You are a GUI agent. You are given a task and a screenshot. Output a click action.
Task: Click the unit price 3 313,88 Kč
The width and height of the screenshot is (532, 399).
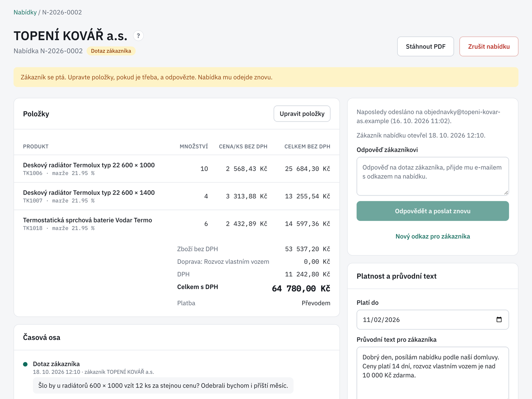tap(246, 196)
